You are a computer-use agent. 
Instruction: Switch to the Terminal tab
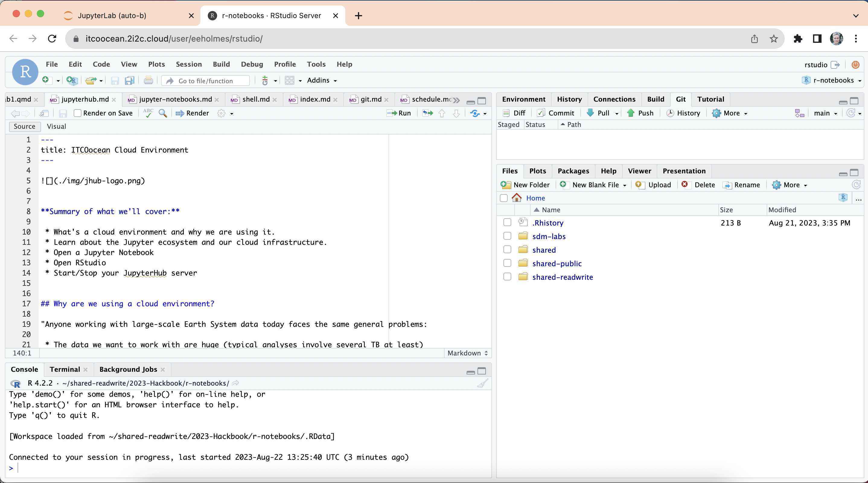click(65, 370)
